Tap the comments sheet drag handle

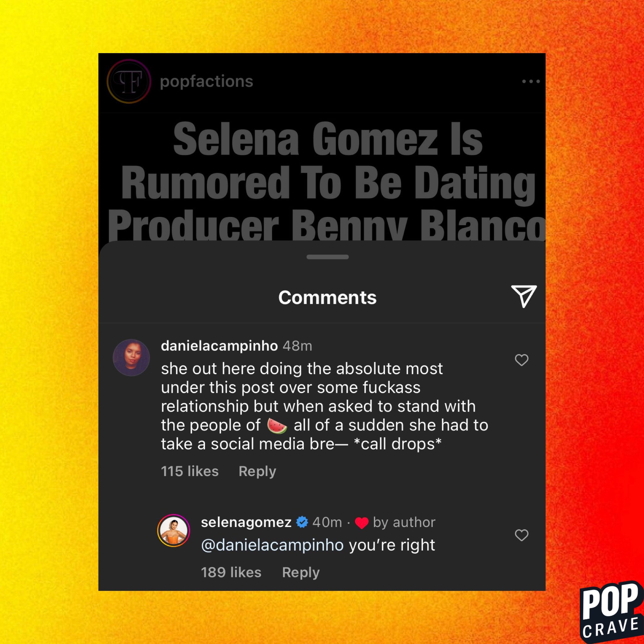click(x=328, y=257)
